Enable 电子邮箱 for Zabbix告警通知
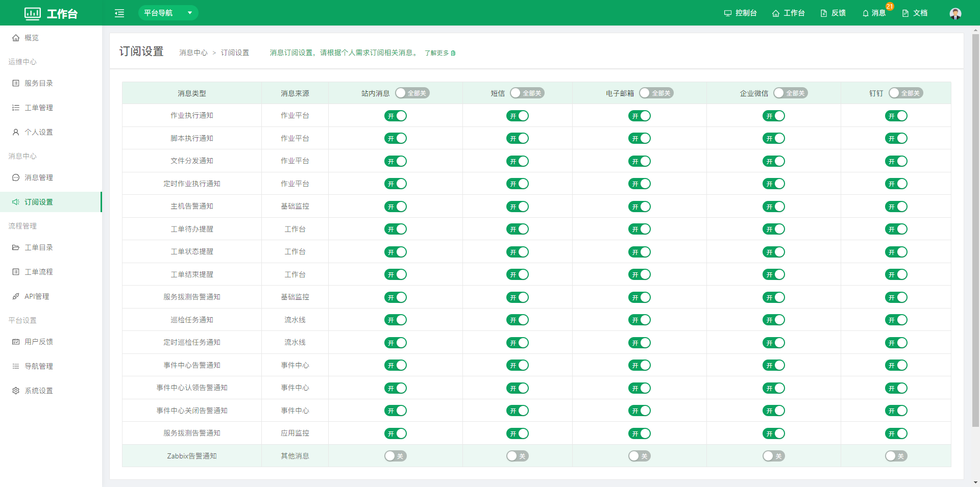 point(640,456)
